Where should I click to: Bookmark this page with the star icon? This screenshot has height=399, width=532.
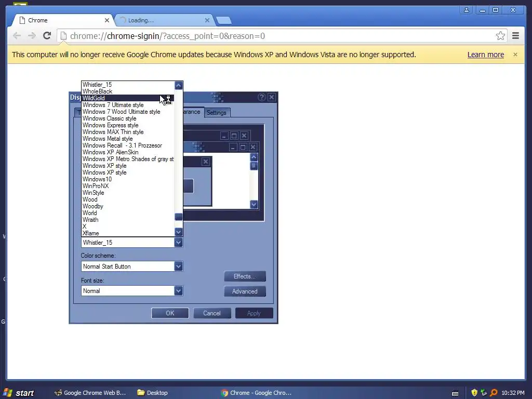click(x=500, y=36)
